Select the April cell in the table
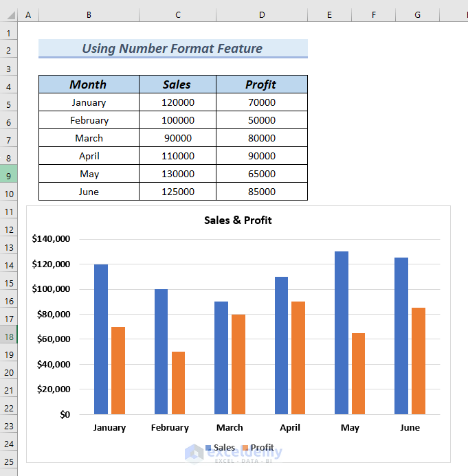468x476 pixels. point(89,156)
